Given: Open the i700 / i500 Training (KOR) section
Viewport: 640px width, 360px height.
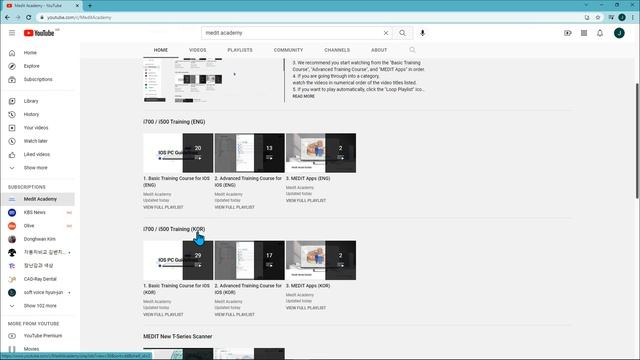Looking at the screenshot, I should tap(174, 229).
